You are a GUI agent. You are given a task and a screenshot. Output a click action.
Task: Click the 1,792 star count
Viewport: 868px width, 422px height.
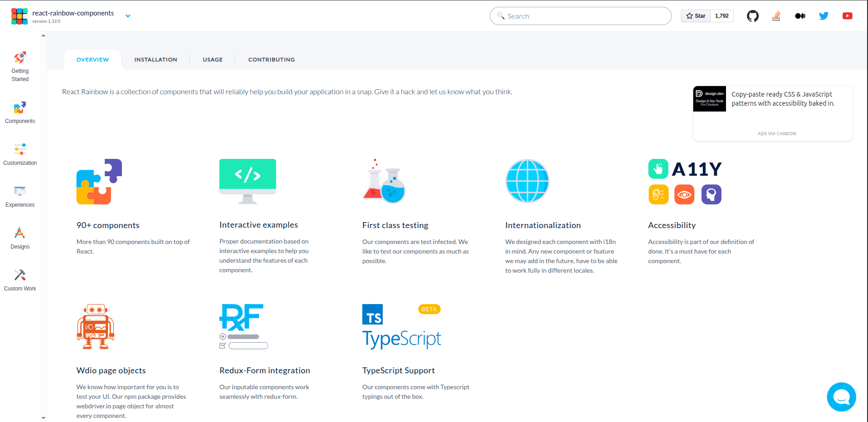tap(722, 16)
